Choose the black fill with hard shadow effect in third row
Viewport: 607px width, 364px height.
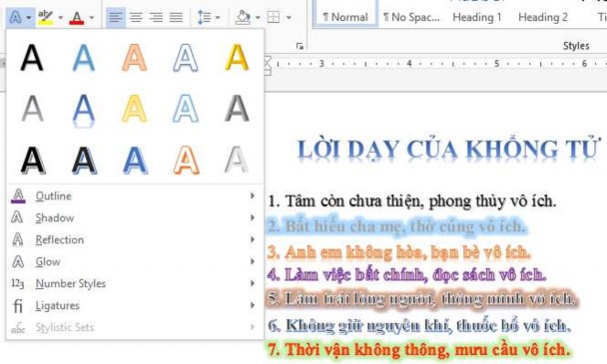(33, 161)
